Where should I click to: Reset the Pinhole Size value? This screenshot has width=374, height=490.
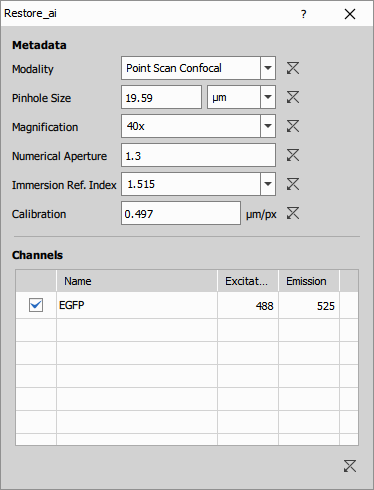pos(293,97)
